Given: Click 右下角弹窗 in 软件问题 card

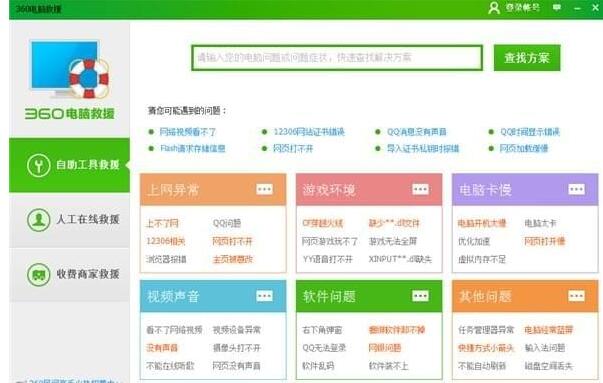Looking at the screenshot, I should pyautogui.click(x=322, y=330).
